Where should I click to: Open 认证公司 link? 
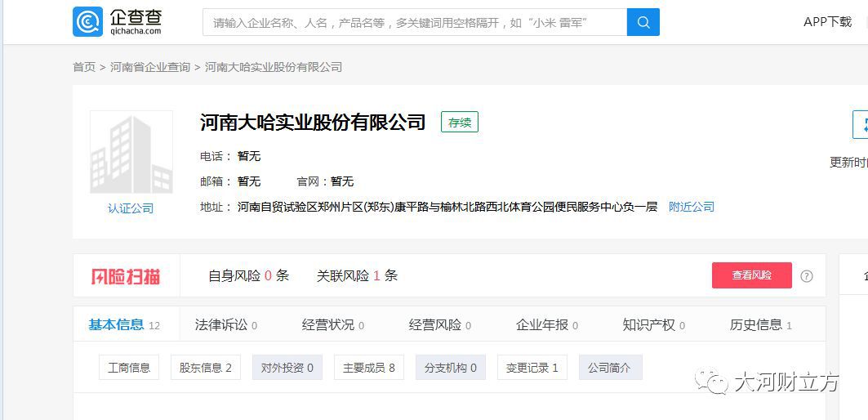click(x=131, y=209)
